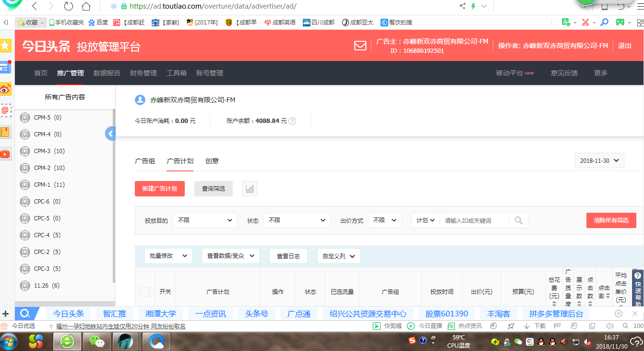Expand the 自定义列 dropdown

coord(339,256)
